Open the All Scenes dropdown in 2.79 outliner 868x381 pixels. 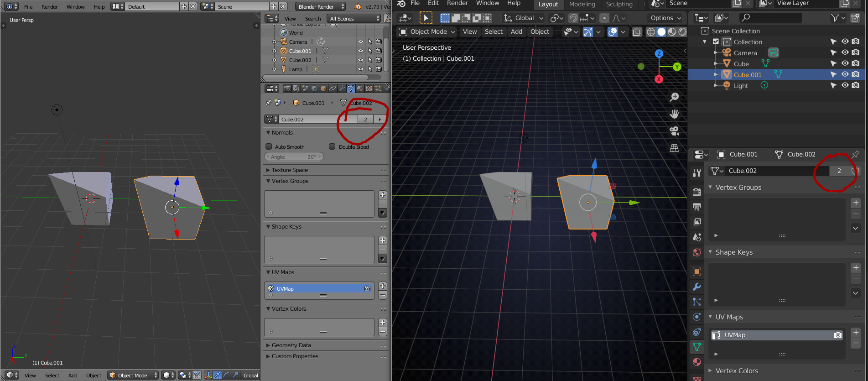[x=354, y=19]
